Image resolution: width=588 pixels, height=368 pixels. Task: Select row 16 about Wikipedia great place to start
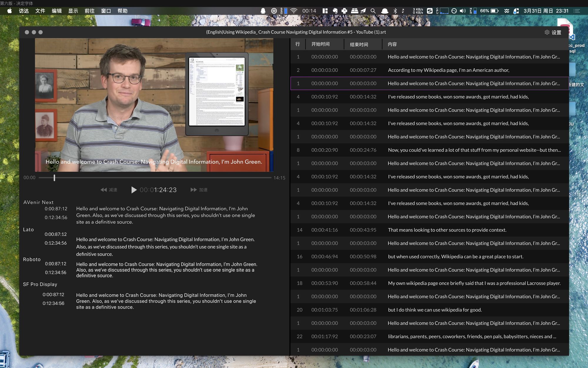click(x=455, y=256)
